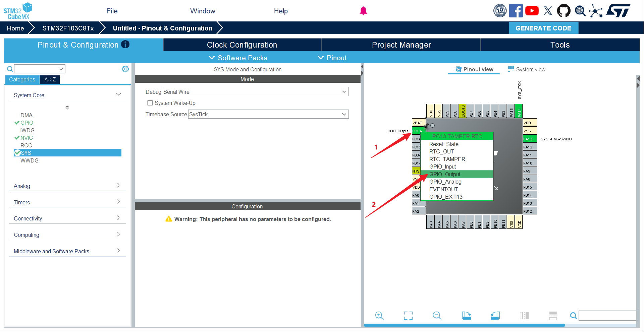Switch to the Clock Configuration tab

tap(242, 45)
